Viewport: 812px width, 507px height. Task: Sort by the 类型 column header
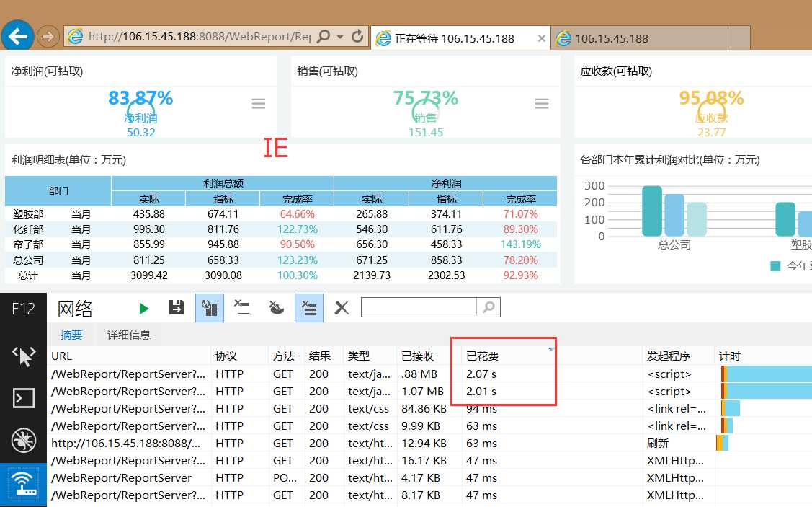tap(370, 356)
